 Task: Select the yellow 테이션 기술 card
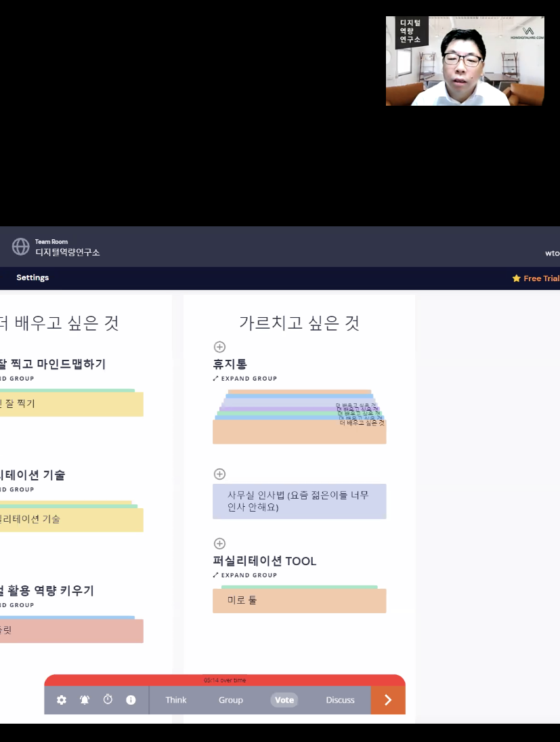coord(71,520)
